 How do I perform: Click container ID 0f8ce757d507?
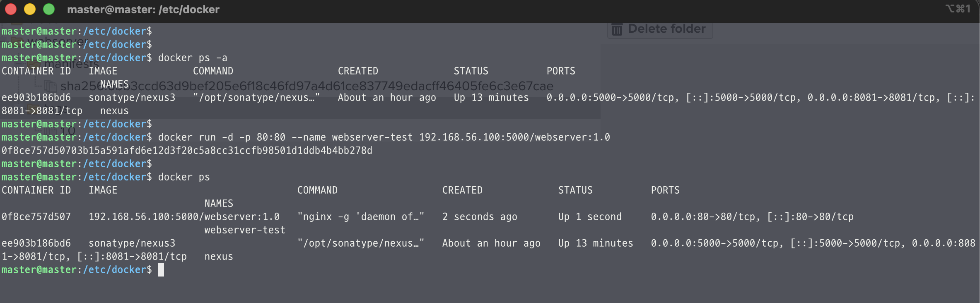click(x=36, y=217)
